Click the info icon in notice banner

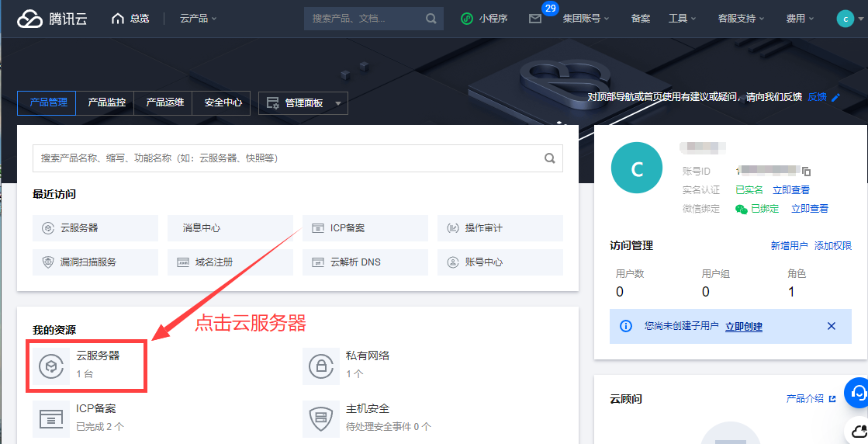click(x=625, y=326)
